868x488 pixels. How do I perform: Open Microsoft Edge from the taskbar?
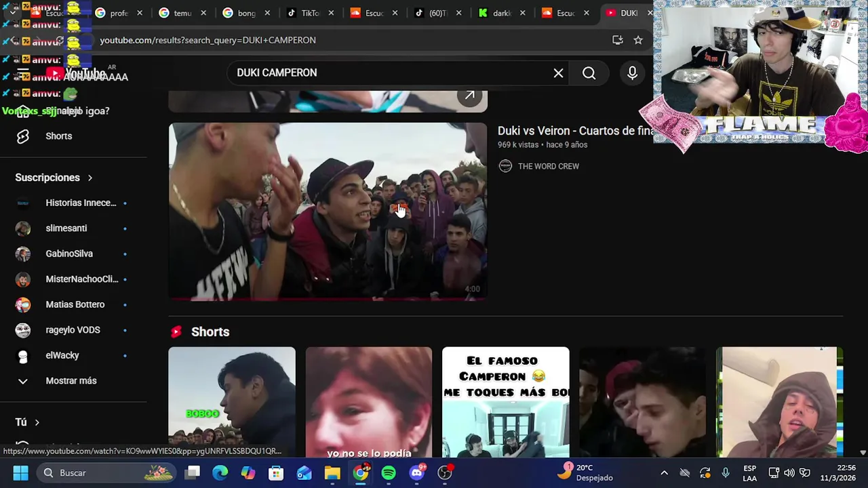pyautogui.click(x=220, y=472)
